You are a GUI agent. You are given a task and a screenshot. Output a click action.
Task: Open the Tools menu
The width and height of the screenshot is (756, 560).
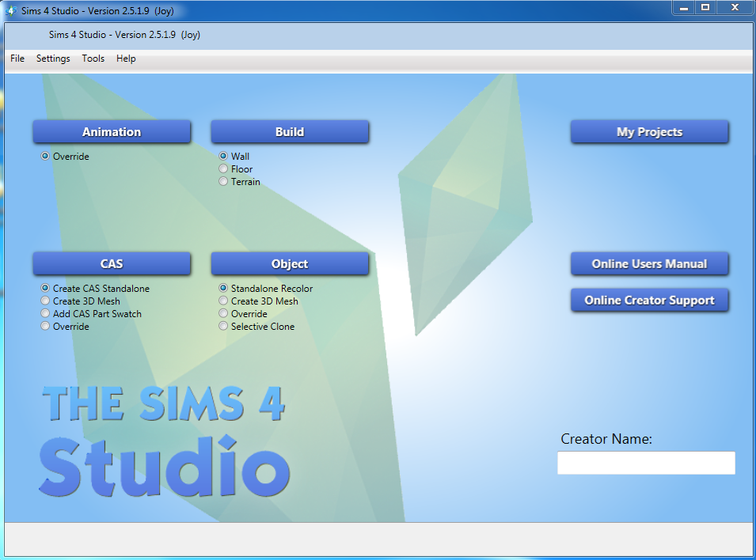pyautogui.click(x=93, y=59)
